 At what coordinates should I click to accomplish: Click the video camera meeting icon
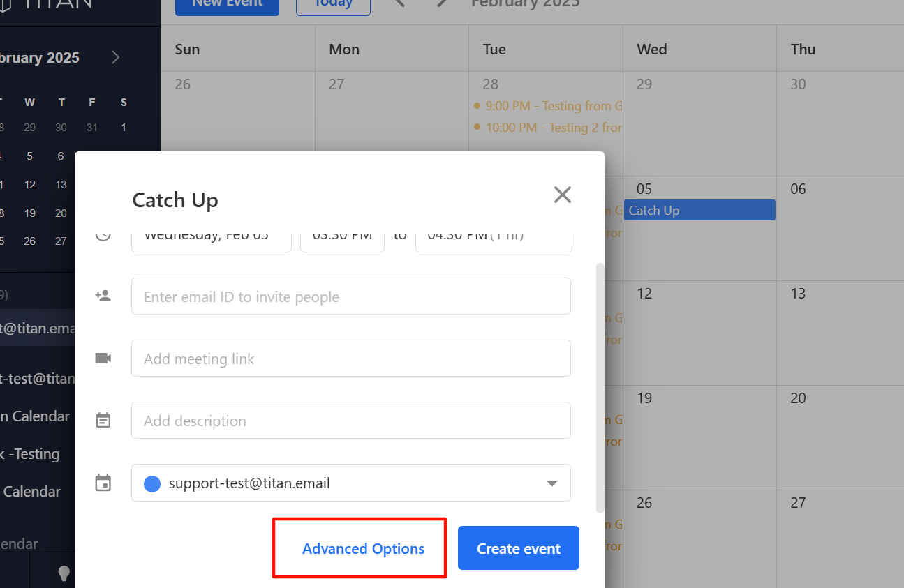pyautogui.click(x=103, y=358)
